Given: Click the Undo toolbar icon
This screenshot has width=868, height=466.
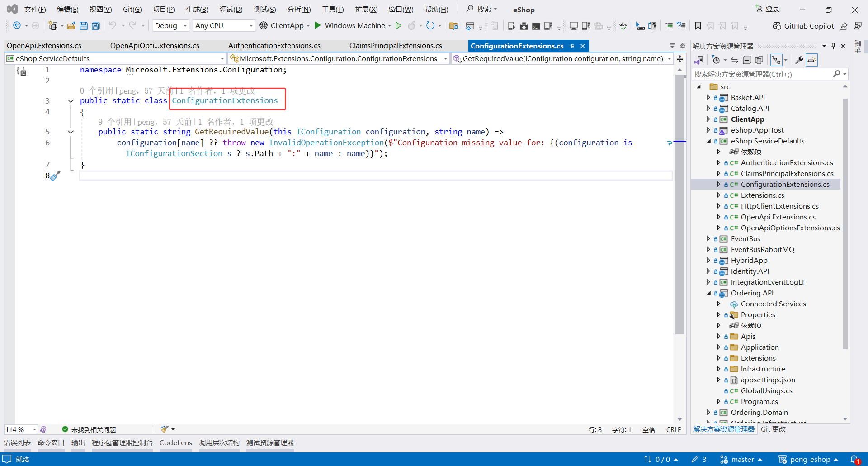Looking at the screenshot, I should 113,26.
